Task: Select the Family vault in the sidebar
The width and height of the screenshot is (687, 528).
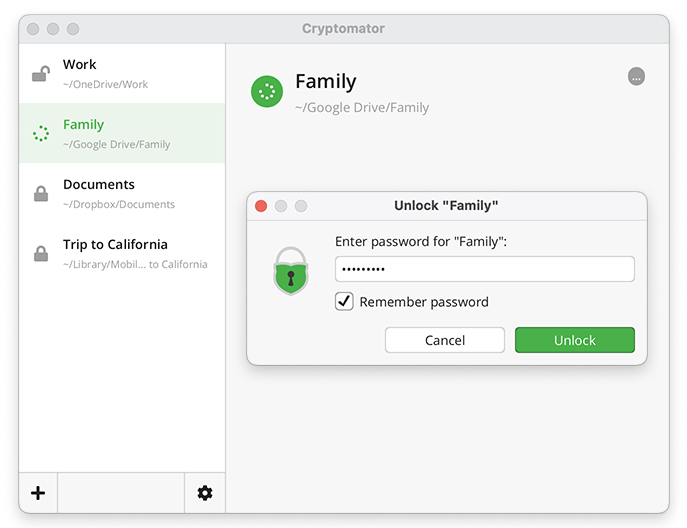Action: [x=122, y=133]
